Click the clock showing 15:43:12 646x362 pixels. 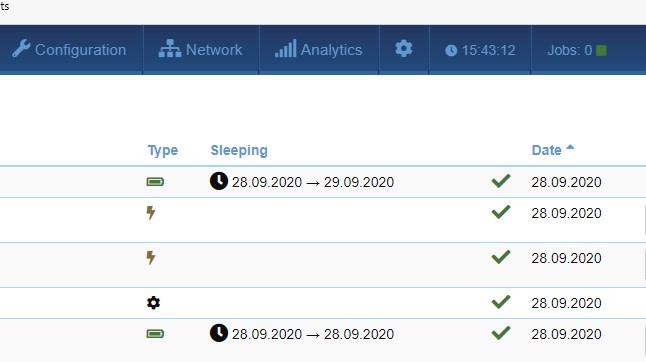click(480, 50)
